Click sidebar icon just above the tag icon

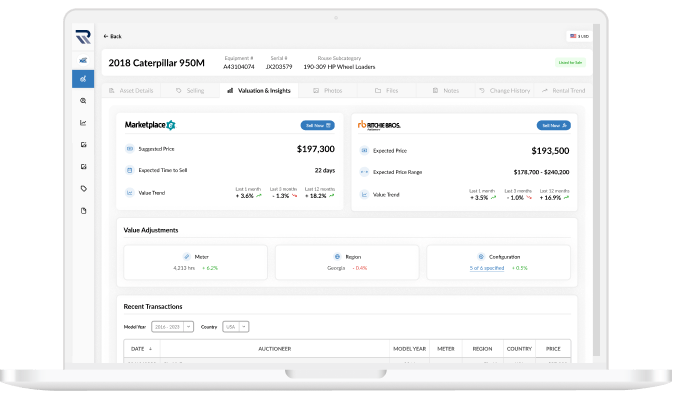83,167
